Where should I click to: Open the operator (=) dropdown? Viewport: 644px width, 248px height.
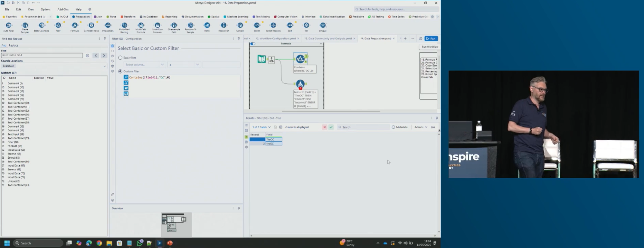184,65
